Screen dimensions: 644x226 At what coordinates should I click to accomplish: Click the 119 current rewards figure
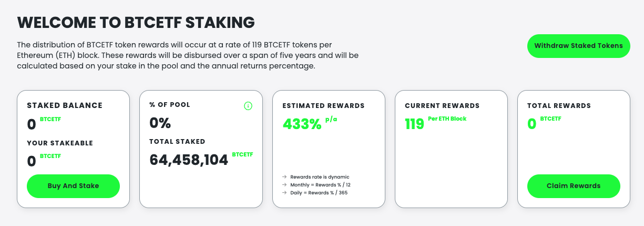414,124
